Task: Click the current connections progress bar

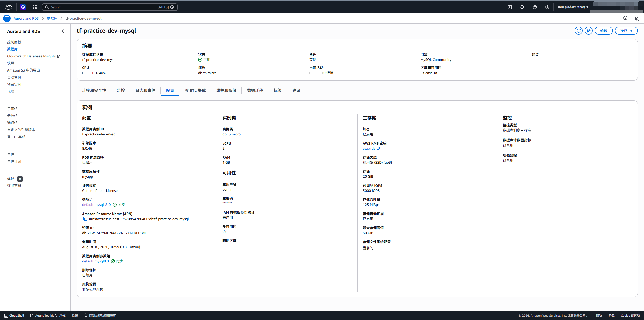Action: 316,73
